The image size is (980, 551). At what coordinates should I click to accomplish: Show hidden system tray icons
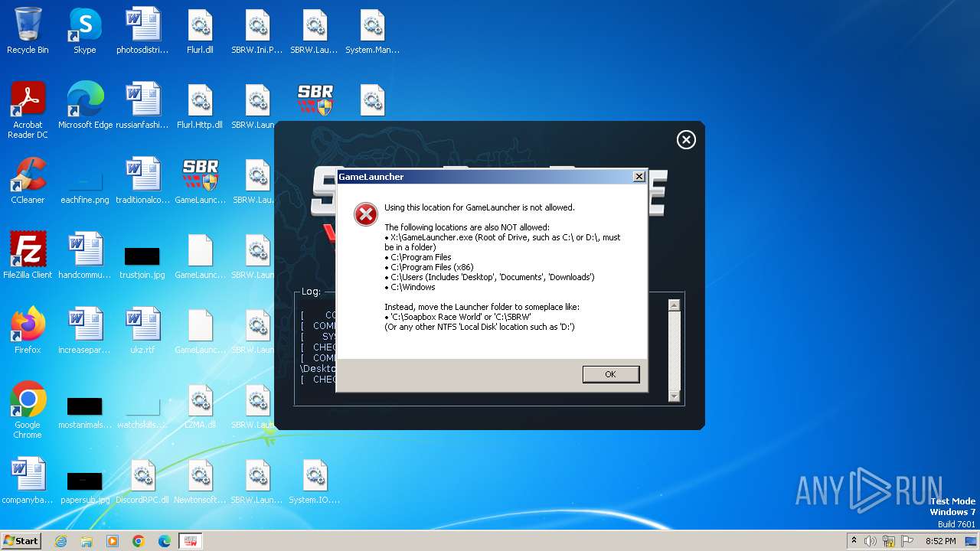(x=854, y=541)
